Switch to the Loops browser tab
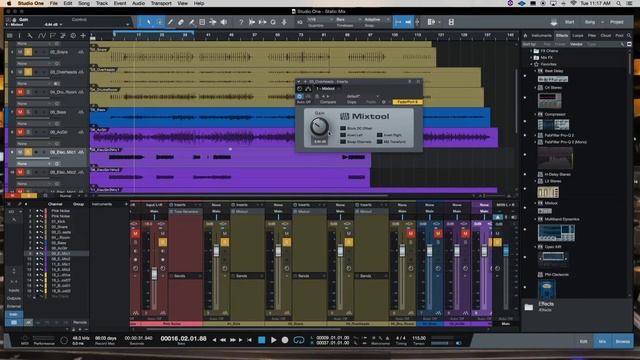Viewport: 640px width, 360px height. click(x=578, y=36)
